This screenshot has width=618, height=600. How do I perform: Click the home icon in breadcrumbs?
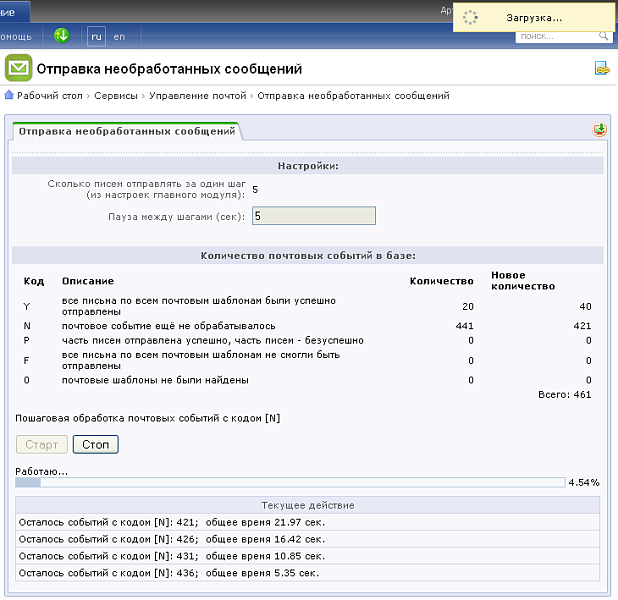pos(9,96)
